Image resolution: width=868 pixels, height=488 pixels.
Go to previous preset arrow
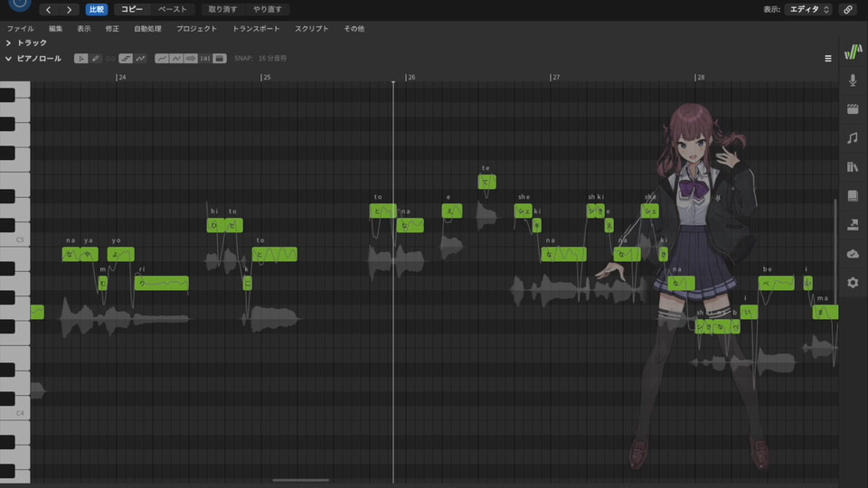(x=48, y=9)
